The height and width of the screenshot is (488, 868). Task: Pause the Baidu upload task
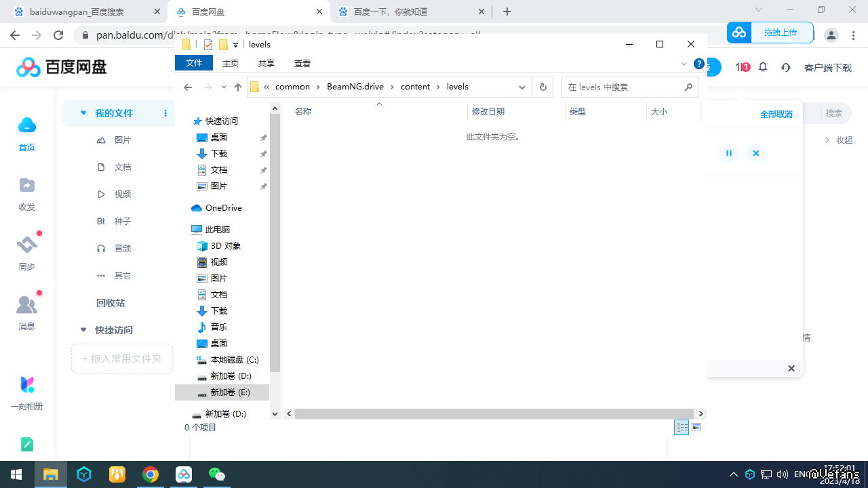click(x=728, y=153)
